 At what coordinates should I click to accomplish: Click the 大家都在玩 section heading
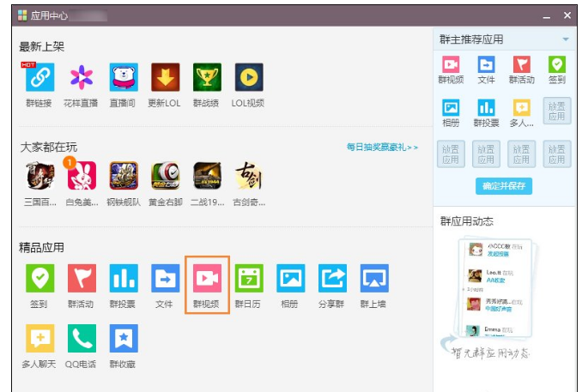pyautogui.click(x=49, y=148)
